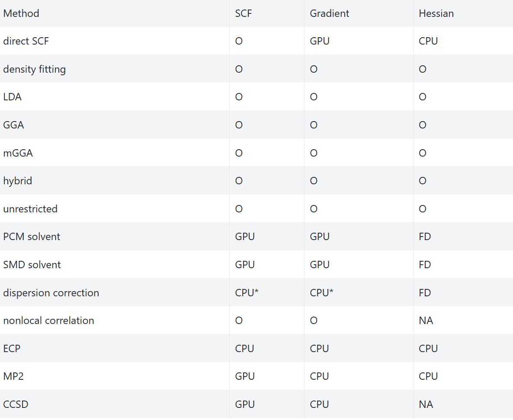The width and height of the screenshot is (513, 420).
Task: Click the density fitting method cell
Action: click(x=35, y=69)
